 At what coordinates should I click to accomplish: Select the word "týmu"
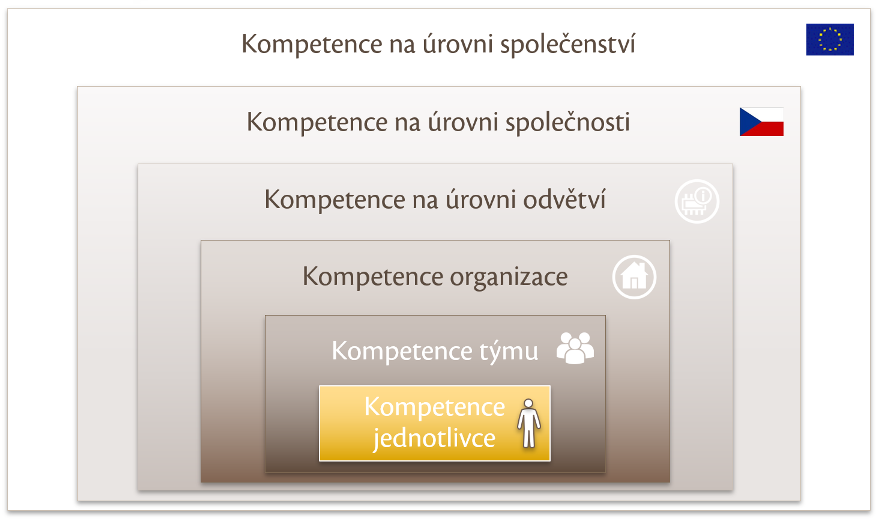pyautogui.click(x=508, y=351)
